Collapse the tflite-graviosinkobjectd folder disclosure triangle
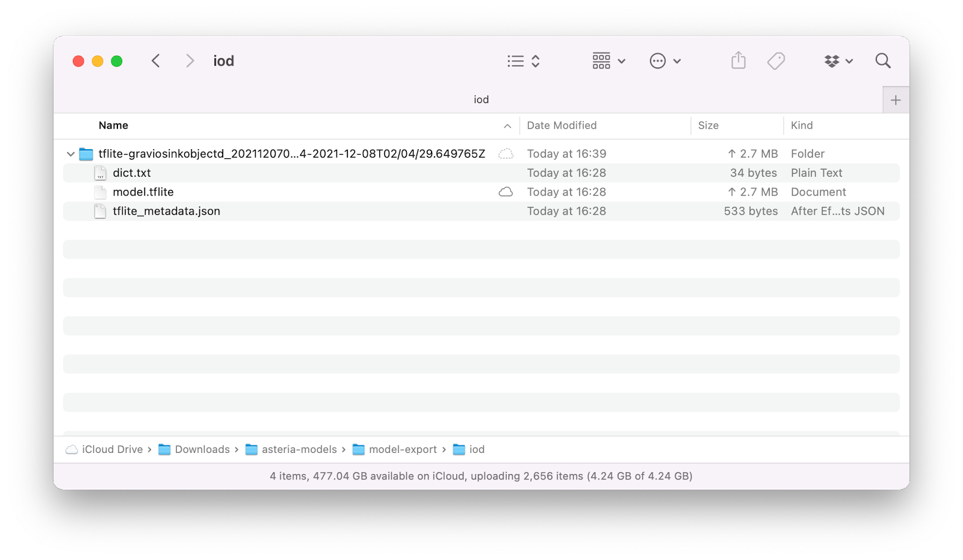Viewport: 963px width, 560px height. [x=70, y=153]
